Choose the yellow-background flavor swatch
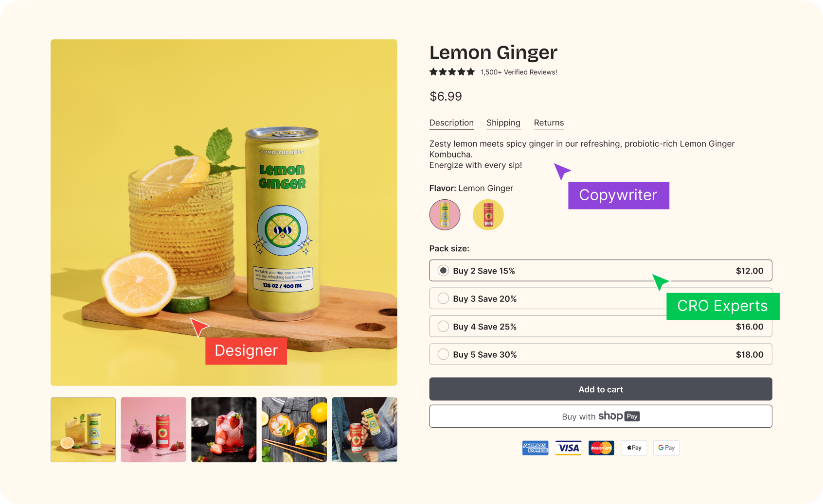The width and height of the screenshot is (823, 504). click(488, 214)
